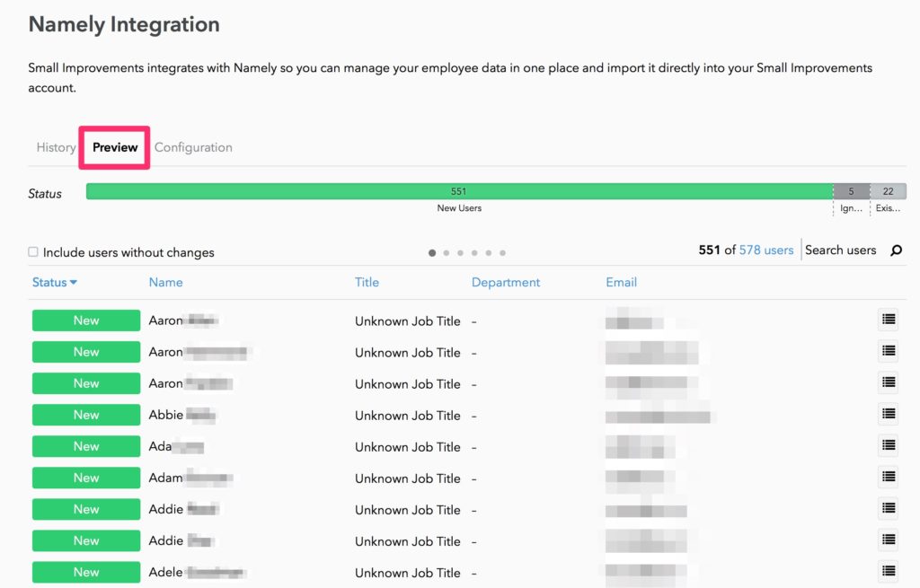Select the Preview tab
Image resolution: width=920 pixels, height=588 pixels.
click(x=115, y=147)
